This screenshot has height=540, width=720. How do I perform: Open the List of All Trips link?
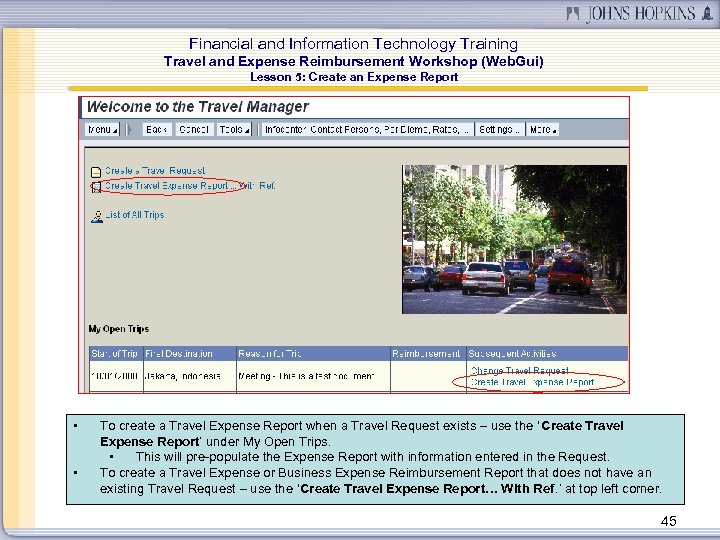135,215
